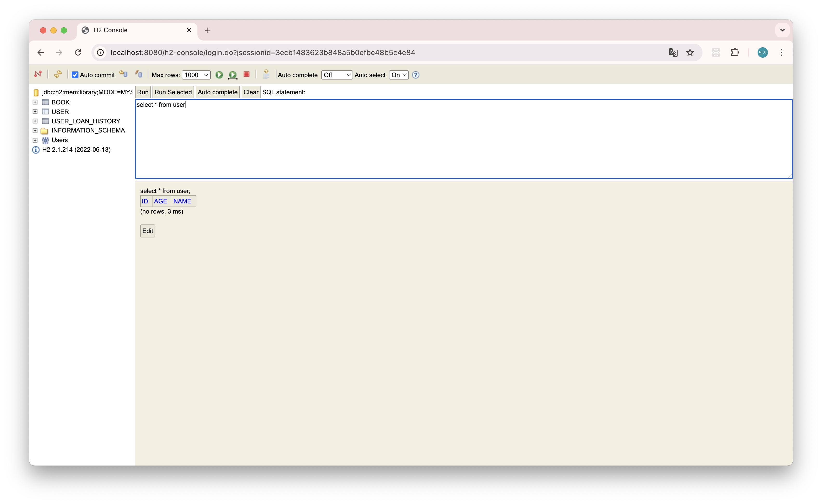Click the ID column header

point(145,201)
